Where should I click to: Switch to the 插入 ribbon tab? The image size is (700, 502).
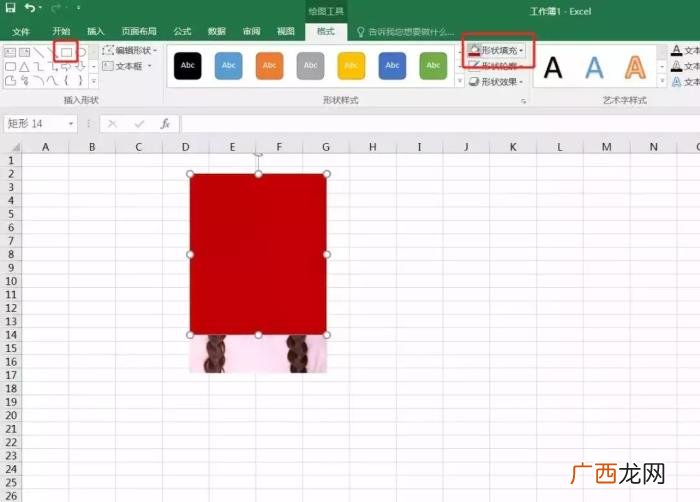(x=96, y=31)
